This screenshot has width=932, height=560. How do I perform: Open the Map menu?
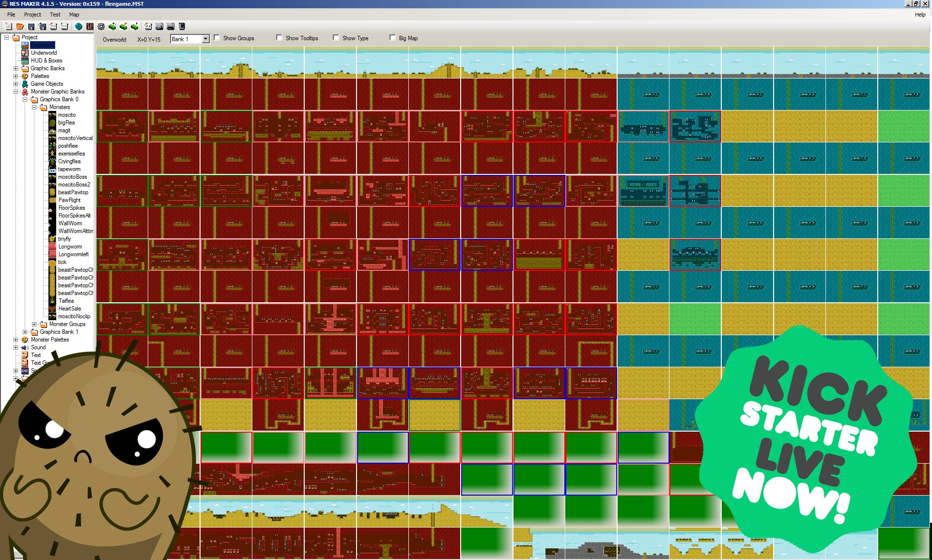coord(74,15)
